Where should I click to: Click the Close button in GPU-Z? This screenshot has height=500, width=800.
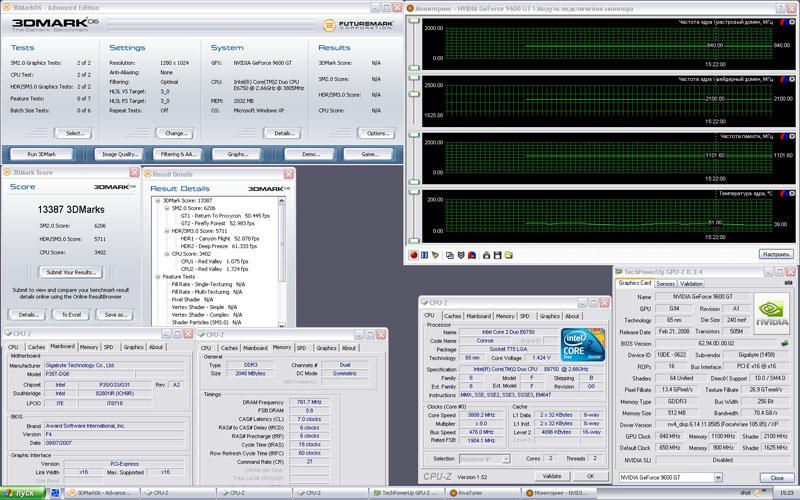777,478
